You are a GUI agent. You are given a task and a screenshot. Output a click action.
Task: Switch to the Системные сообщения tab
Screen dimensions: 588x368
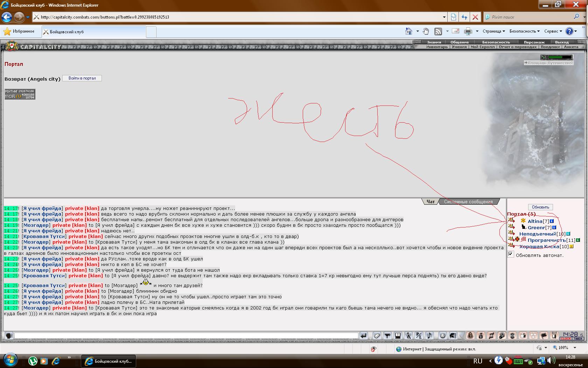click(x=468, y=202)
